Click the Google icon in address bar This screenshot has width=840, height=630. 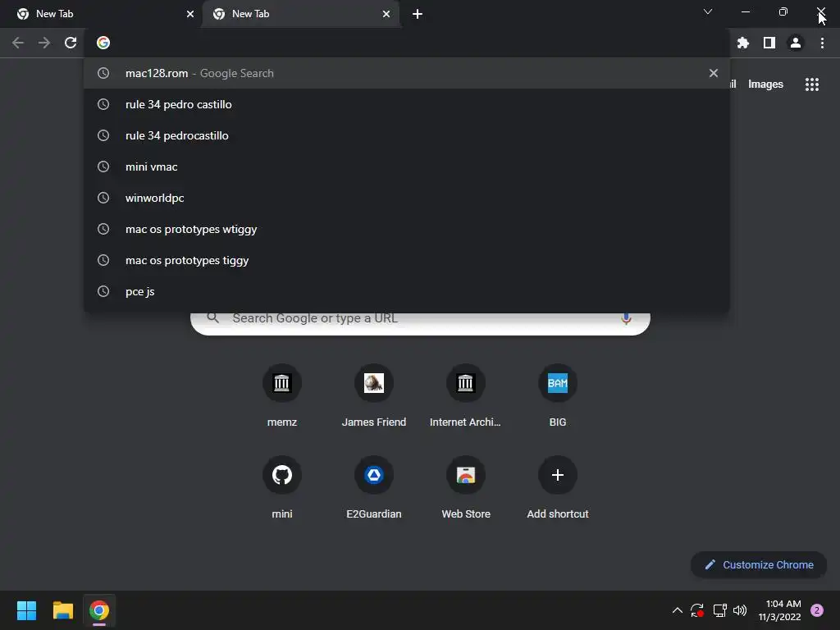103,43
